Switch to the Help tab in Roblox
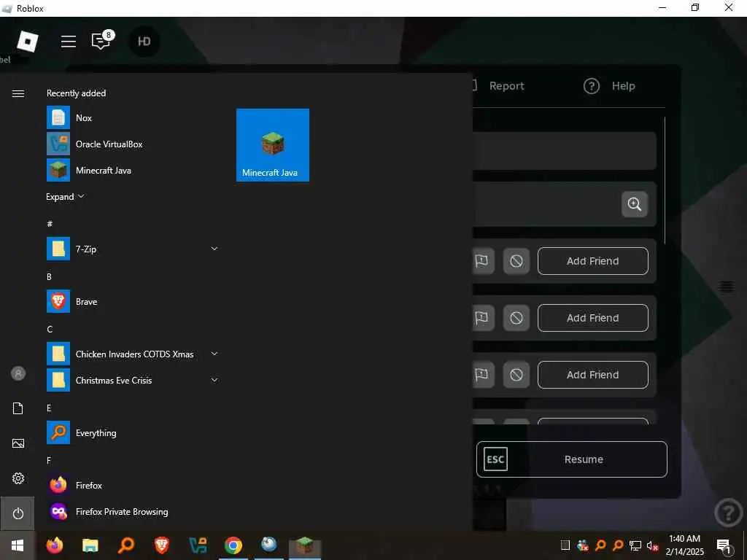Viewport: 747px width, 560px height. tap(609, 86)
